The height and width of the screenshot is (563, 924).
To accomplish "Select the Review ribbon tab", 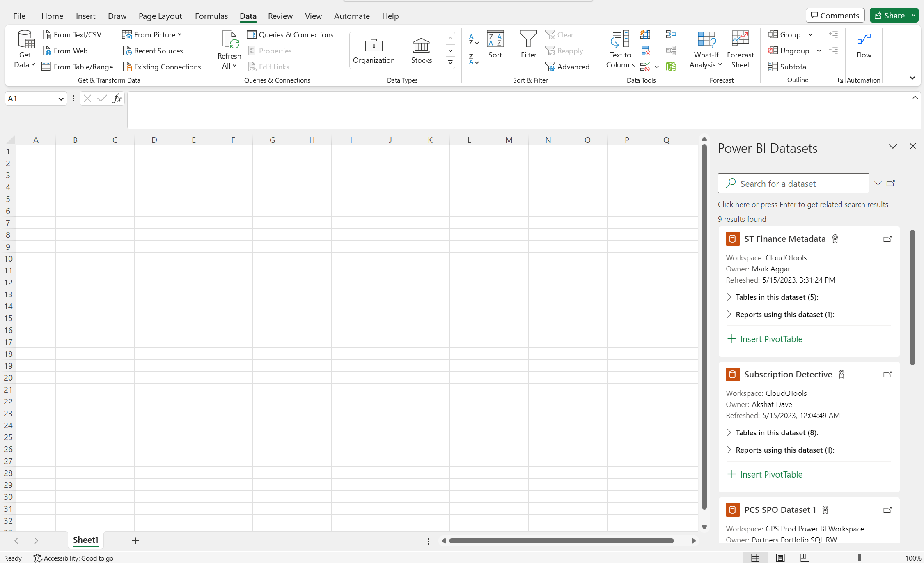I will 280,16.
